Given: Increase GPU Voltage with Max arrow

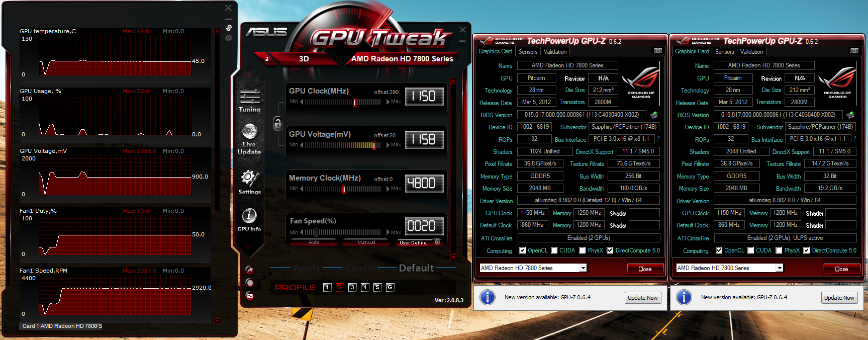Looking at the screenshot, I should [x=388, y=145].
